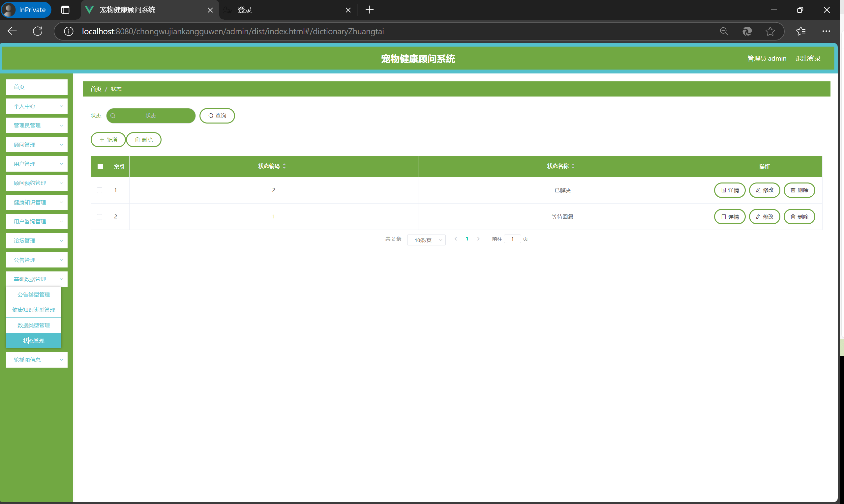Image resolution: width=844 pixels, height=504 pixels.
Task: Click the 新增 button
Action: (108, 140)
